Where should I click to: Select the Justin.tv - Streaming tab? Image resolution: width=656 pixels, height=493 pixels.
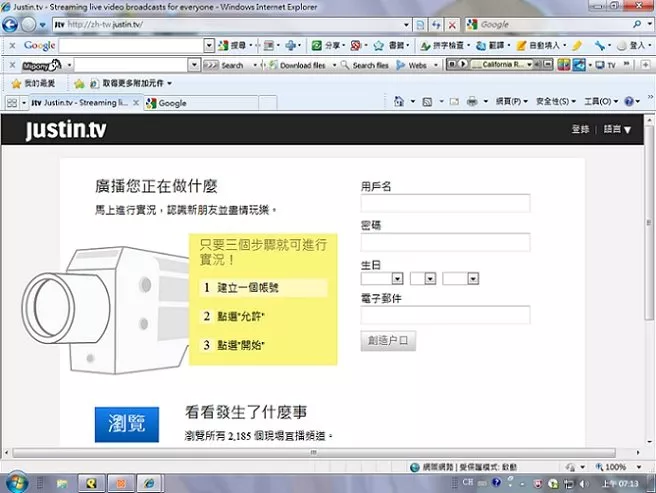tap(79, 103)
